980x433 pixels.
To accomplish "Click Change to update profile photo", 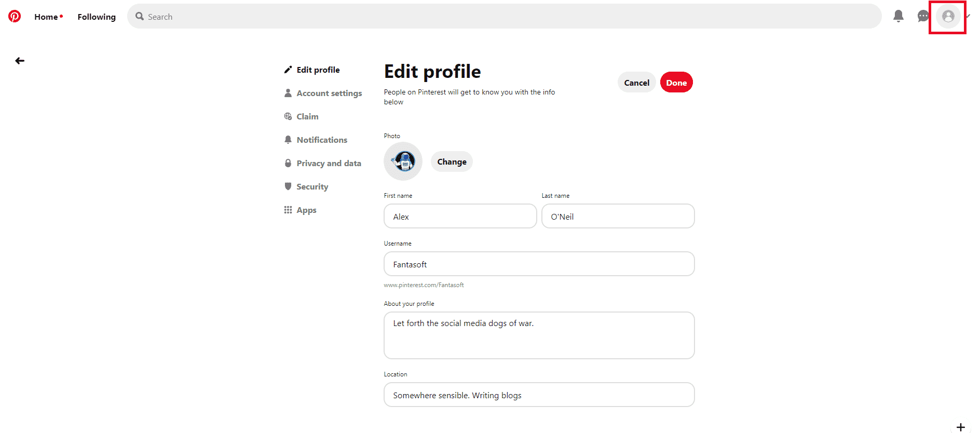I will tap(452, 161).
